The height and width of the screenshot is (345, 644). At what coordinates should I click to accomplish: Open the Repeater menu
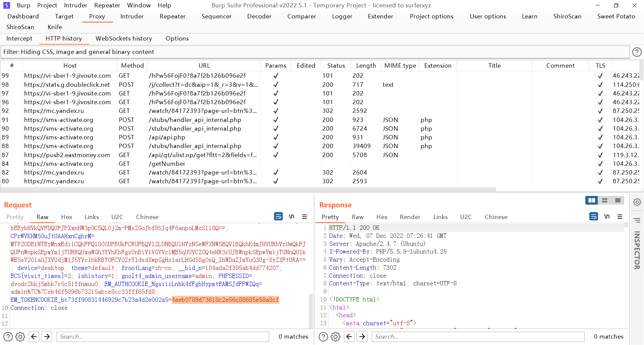(107, 5)
